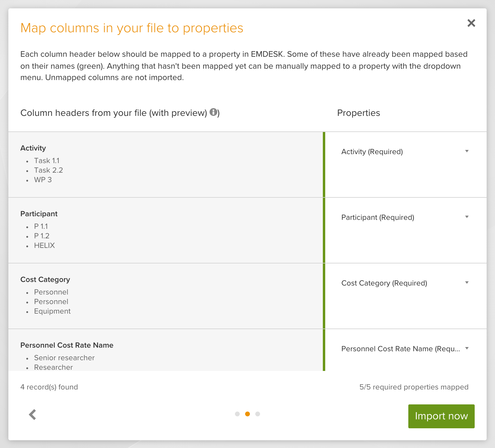
Task: Click the Import now button
Action: click(x=441, y=416)
